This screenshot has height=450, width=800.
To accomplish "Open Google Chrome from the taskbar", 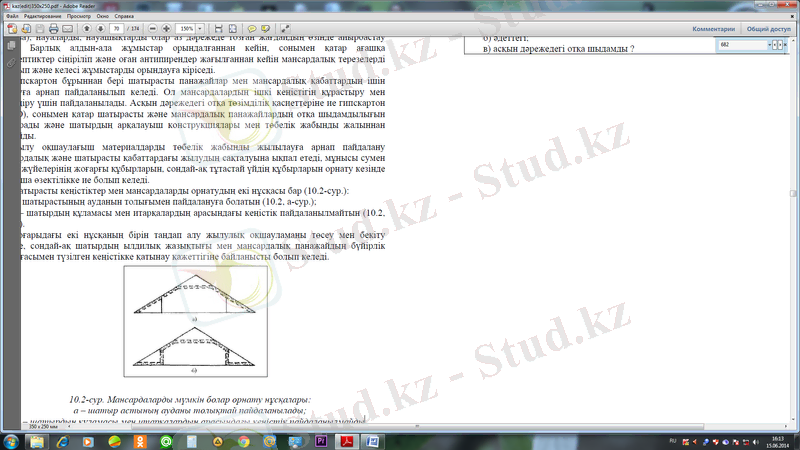I will pos(244,442).
